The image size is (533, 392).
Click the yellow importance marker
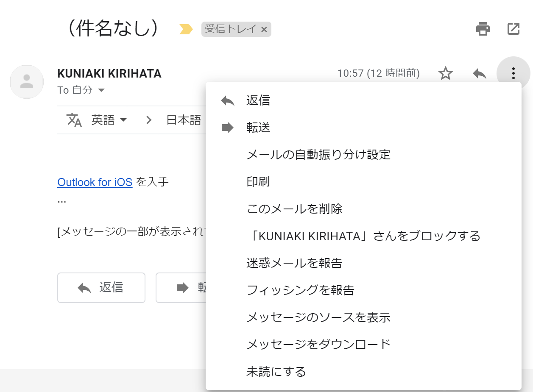pos(186,29)
